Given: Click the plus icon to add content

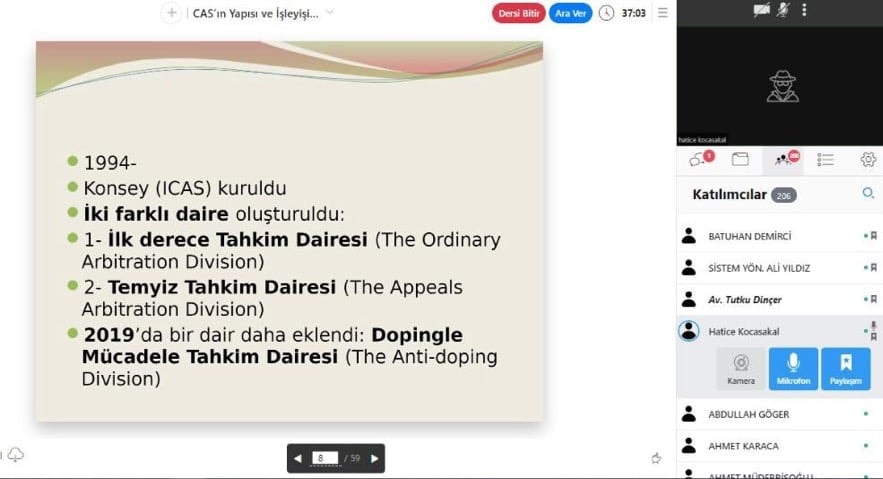Looking at the screenshot, I should (x=171, y=12).
